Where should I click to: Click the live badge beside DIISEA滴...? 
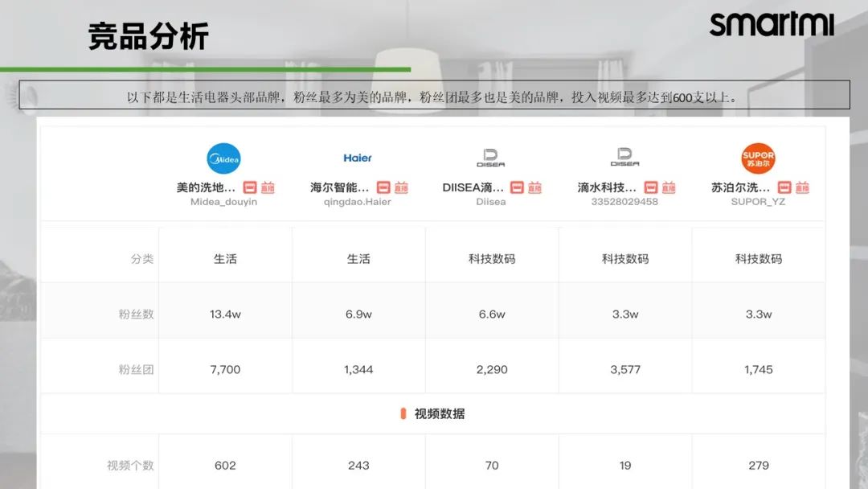[x=534, y=187]
